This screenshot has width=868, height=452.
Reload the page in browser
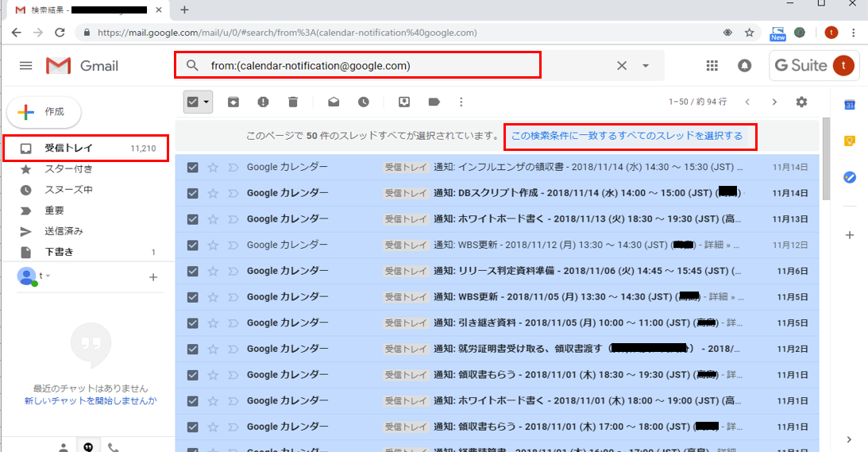point(60,32)
